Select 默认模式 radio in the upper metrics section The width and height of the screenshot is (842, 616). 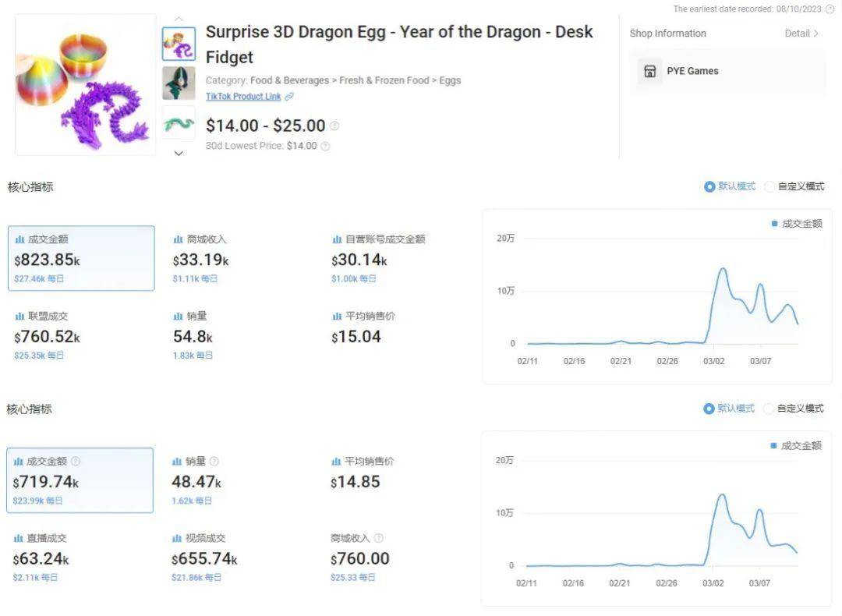(x=709, y=186)
